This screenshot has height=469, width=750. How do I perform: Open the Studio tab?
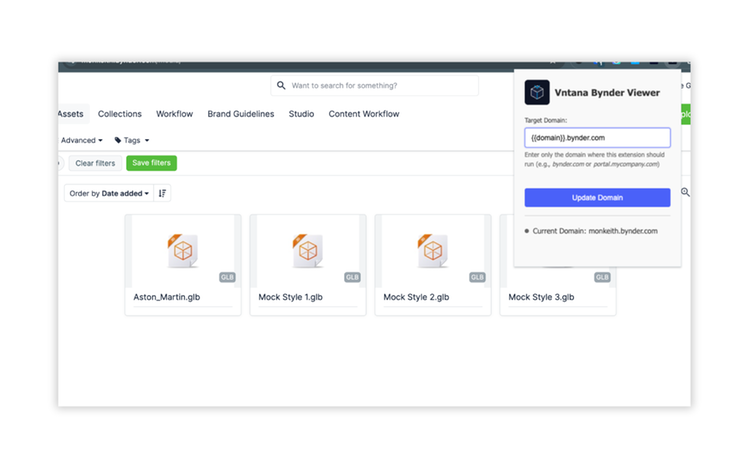(x=301, y=114)
